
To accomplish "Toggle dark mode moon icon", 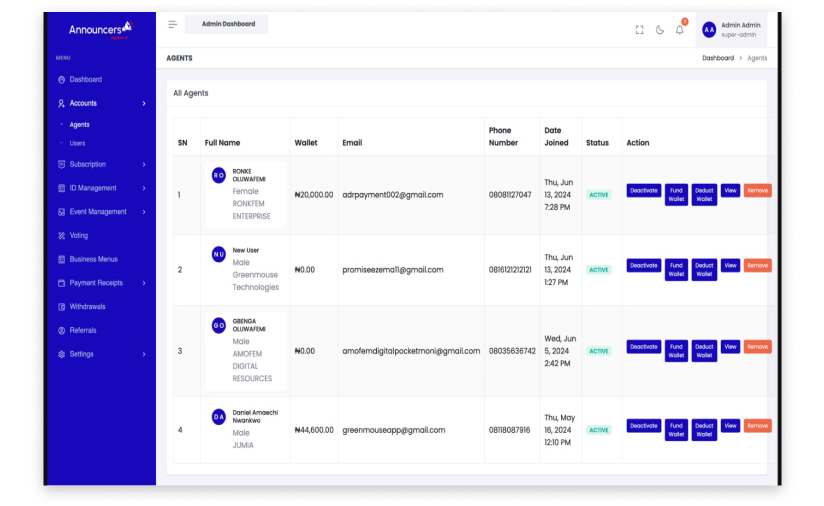I will tap(660, 30).
